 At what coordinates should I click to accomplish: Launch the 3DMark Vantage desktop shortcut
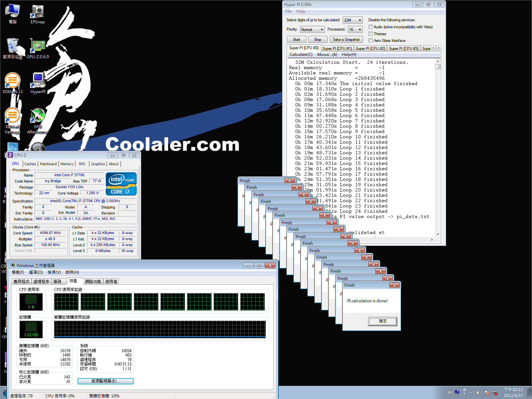(13, 120)
